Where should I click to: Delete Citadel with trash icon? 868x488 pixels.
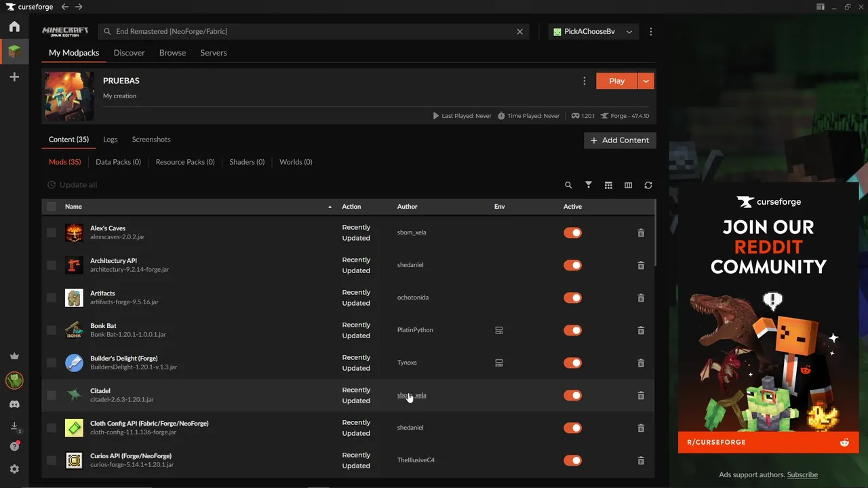[x=641, y=395]
